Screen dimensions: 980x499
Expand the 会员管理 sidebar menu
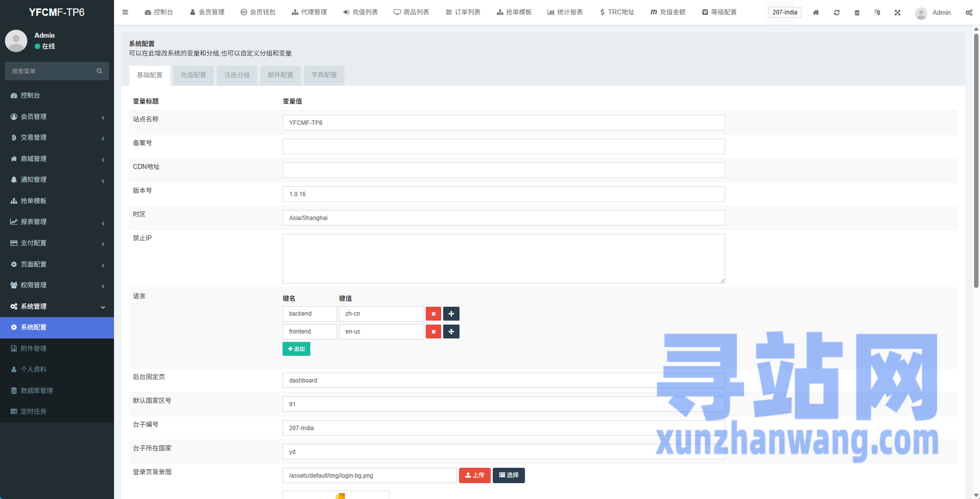pos(57,116)
